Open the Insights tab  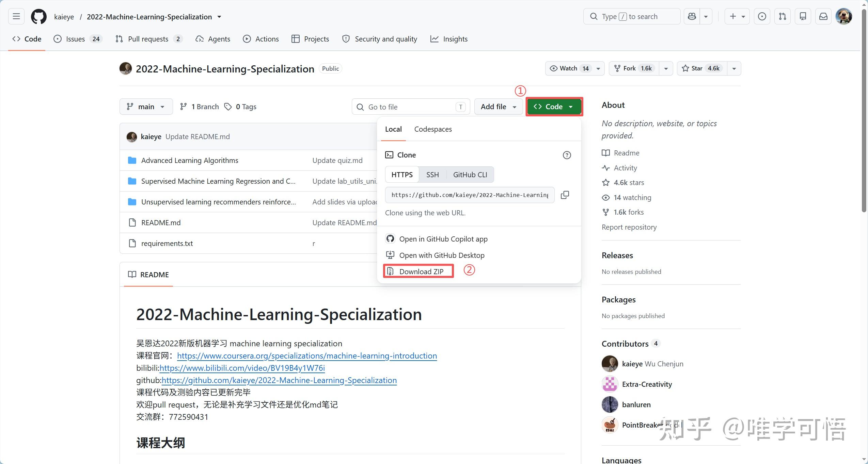click(449, 39)
